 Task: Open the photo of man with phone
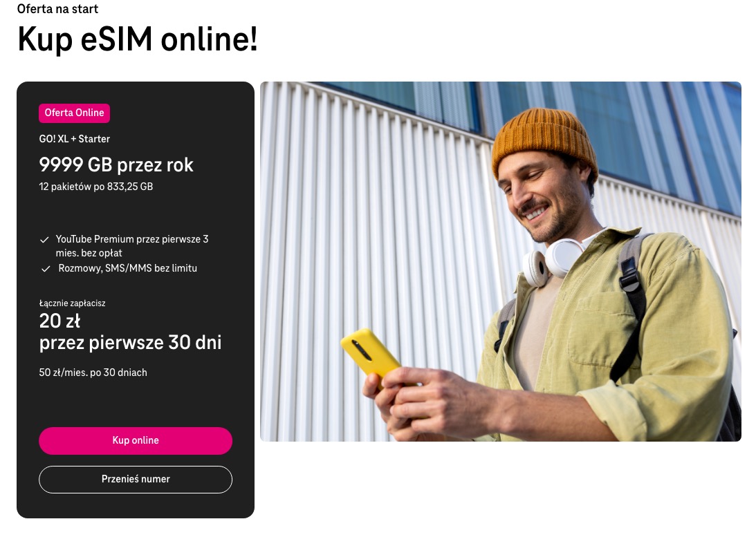pos(501,261)
